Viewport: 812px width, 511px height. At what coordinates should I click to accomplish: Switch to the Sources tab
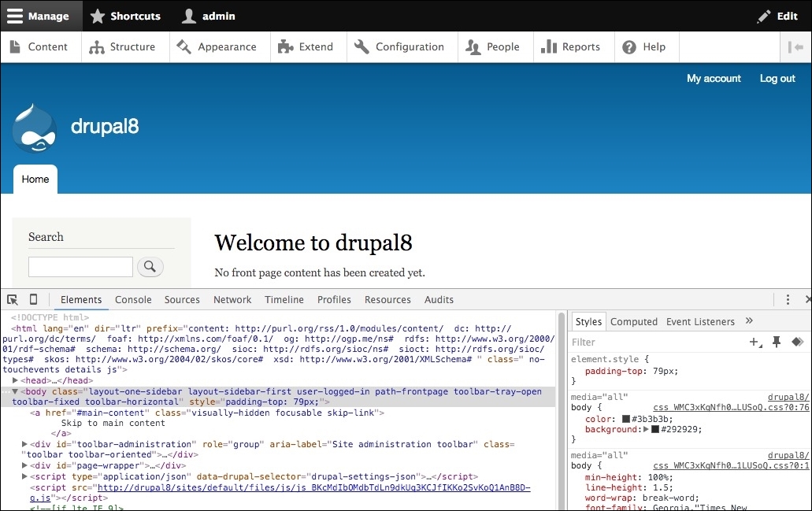point(182,300)
